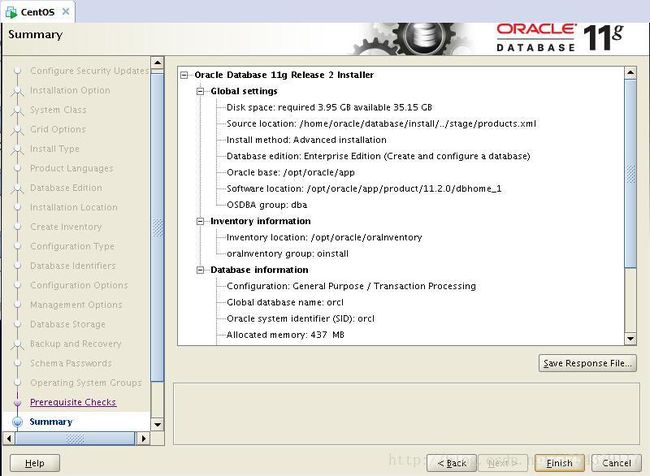This screenshot has width=650, height=476.
Task: Click the Schema Passwords step
Action: coord(71,363)
